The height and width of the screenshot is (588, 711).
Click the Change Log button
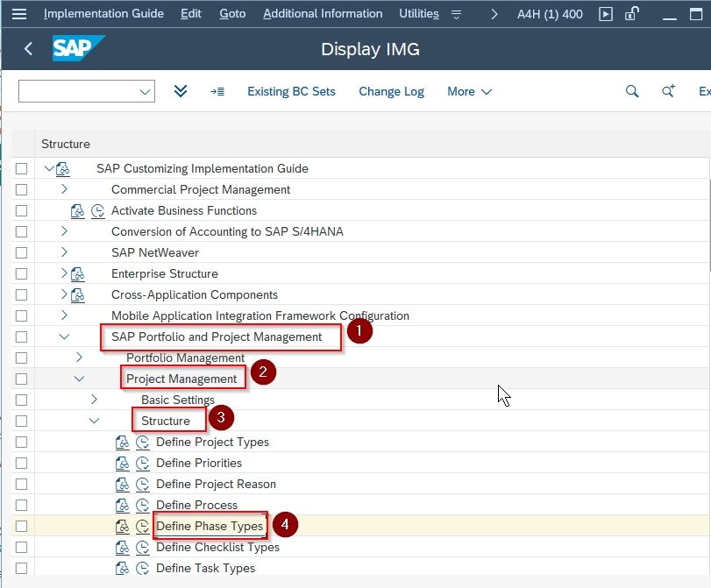(x=391, y=92)
